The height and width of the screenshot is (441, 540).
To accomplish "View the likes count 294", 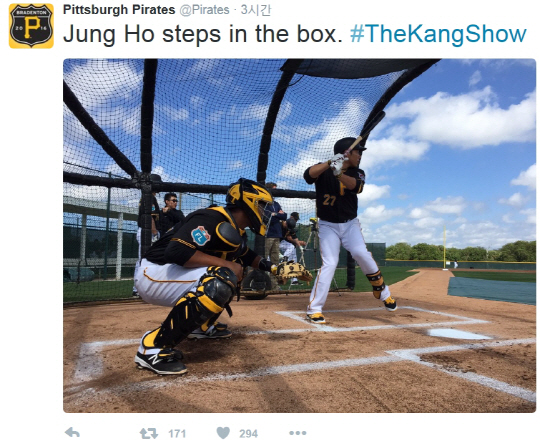I will pyautogui.click(x=248, y=433).
